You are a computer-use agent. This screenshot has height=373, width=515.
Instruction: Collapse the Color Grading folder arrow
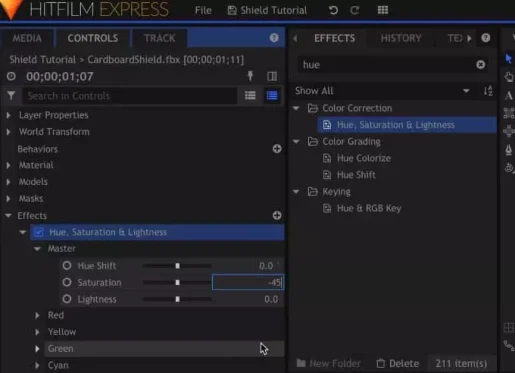coord(296,141)
